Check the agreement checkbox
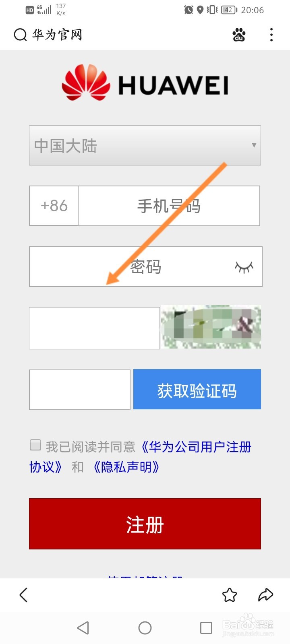 (x=35, y=445)
